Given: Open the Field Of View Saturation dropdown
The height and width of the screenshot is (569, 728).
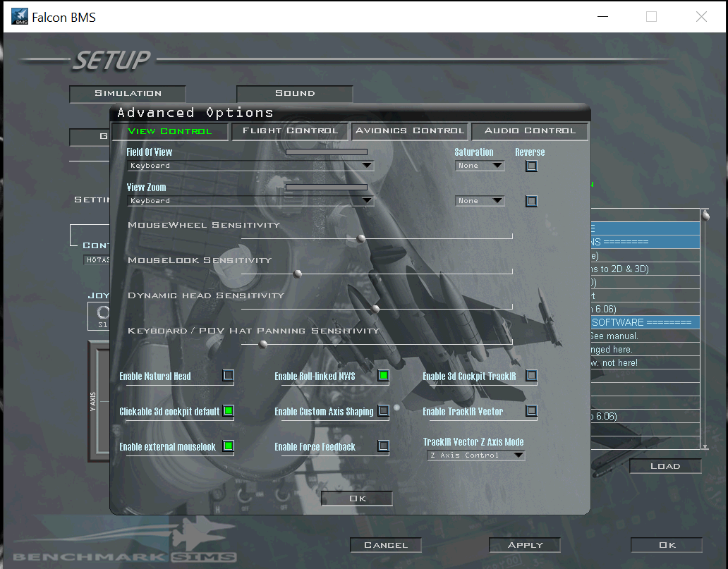Looking at the screenshot, I should [480, 166].
